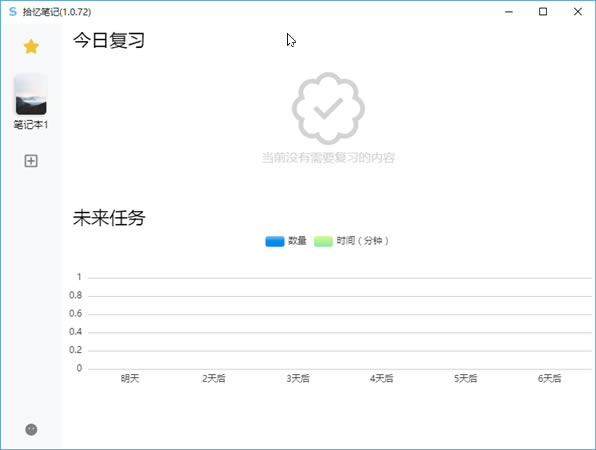Minimize the 拾忆笔记 window
The width and height of the screenshot is (596, 450).
pyautogui.click(x=509, y=12)
